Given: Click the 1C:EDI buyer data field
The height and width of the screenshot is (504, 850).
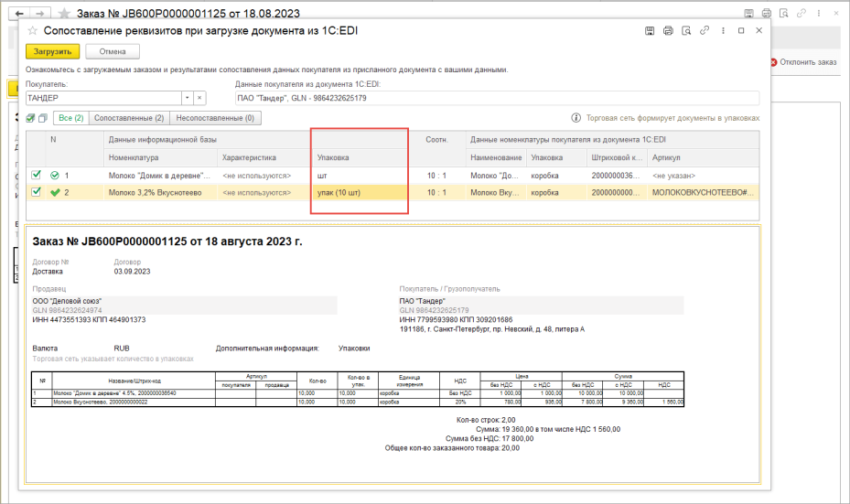Looking at the screenshot, I should tap(497, 98).
